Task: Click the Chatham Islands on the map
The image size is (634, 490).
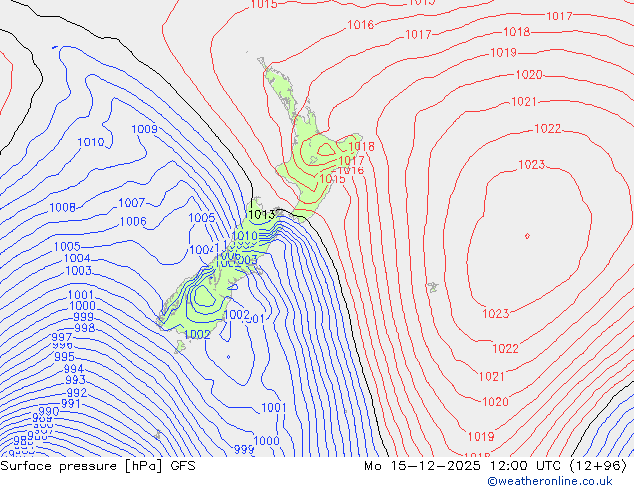Action: [x=433, y=287]
